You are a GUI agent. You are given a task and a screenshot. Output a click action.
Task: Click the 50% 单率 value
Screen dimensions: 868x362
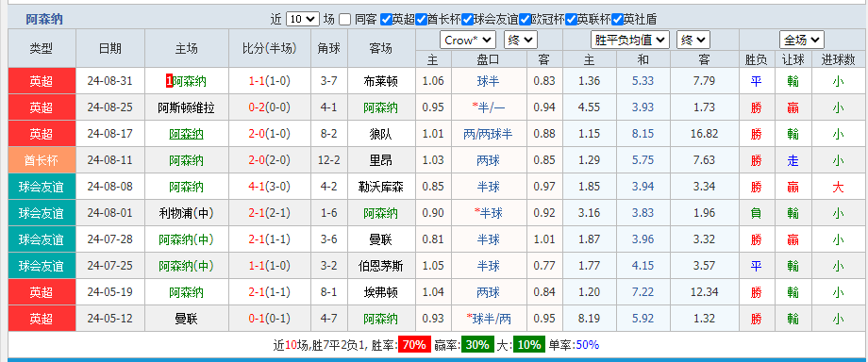pos(588,345)
